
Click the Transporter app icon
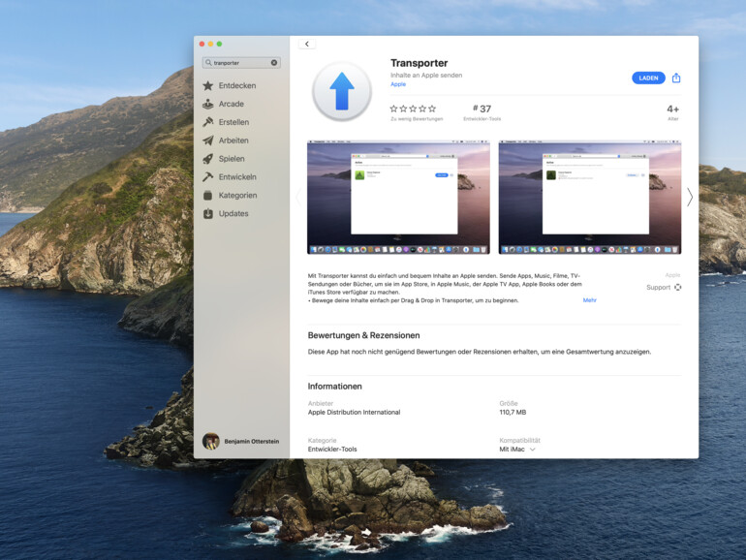[x=342, y=91]
